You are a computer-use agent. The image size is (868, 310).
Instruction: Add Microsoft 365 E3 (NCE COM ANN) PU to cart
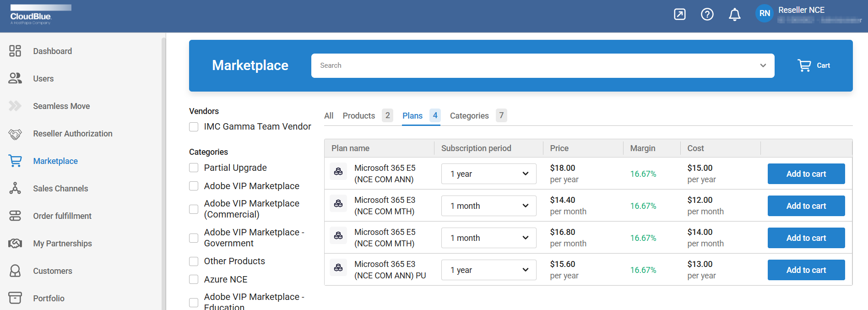[806, 270]
